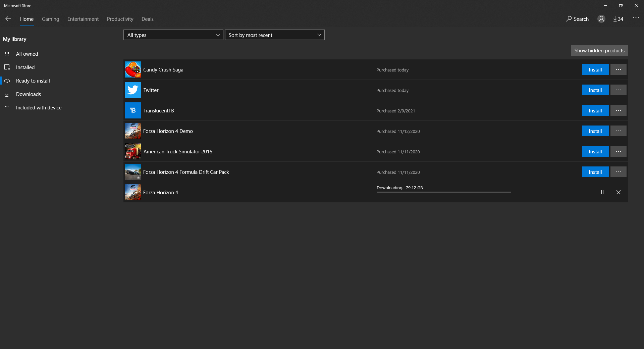The height and width of the screenshot is (349, 644).
Task: Click American Truck Simulator 2016 title
Action: pyautogui.click(x=178, y=152)
